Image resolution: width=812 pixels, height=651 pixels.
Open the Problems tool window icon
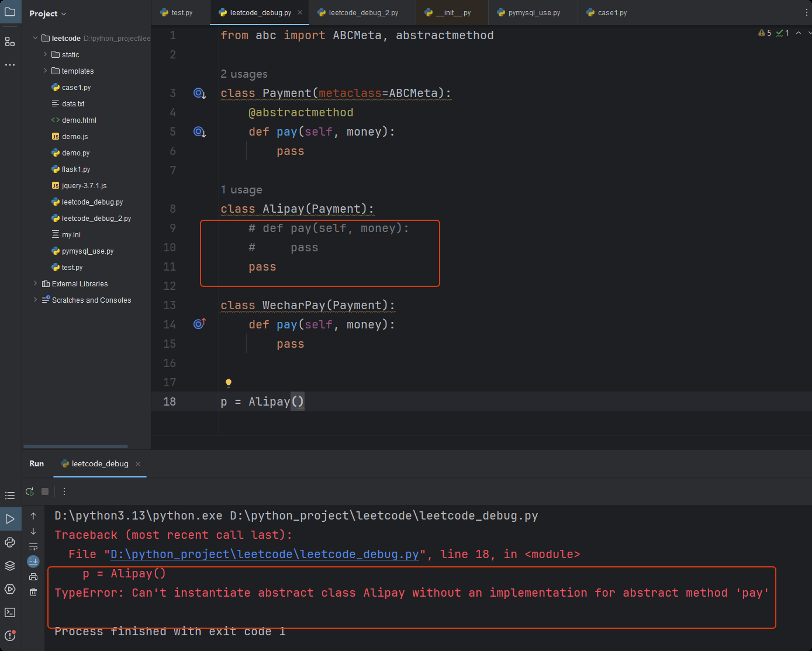(10, 636)
